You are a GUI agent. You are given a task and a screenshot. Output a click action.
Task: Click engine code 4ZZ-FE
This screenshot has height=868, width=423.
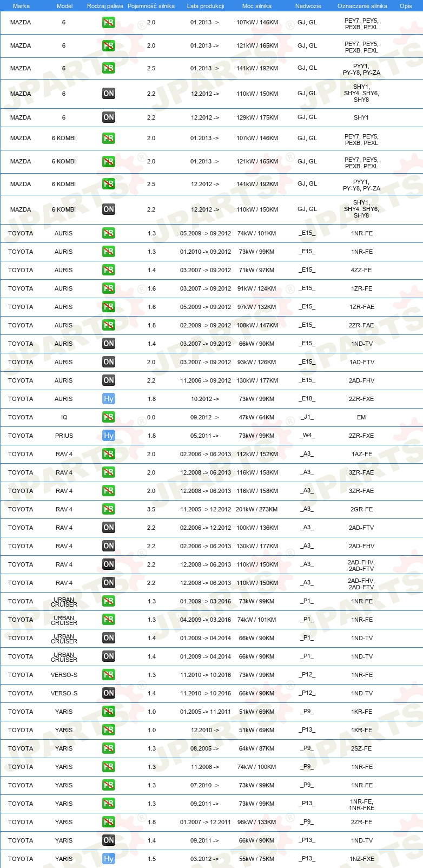point(361,270)
